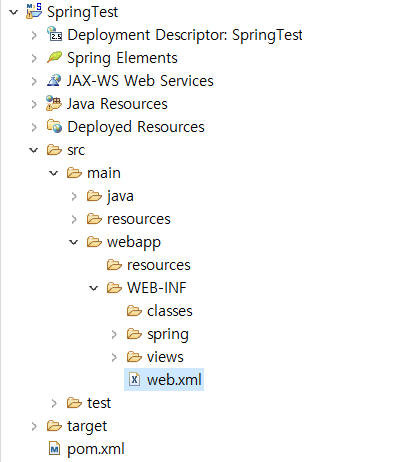Collapse the main folder

coord(54,173)
